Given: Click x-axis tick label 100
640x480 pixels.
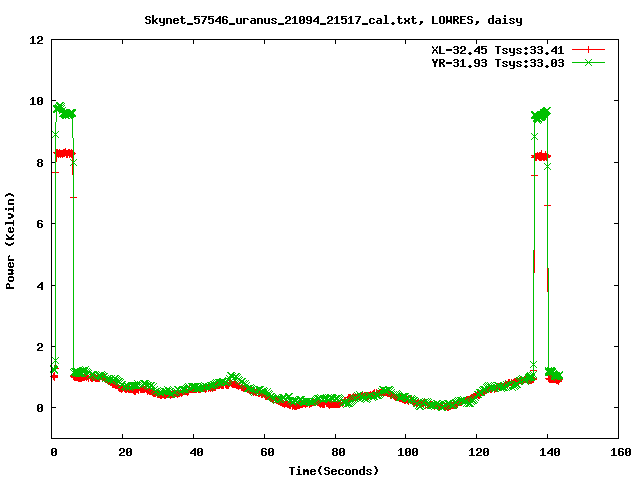Looking at the screenshot, I should (407, 452).
